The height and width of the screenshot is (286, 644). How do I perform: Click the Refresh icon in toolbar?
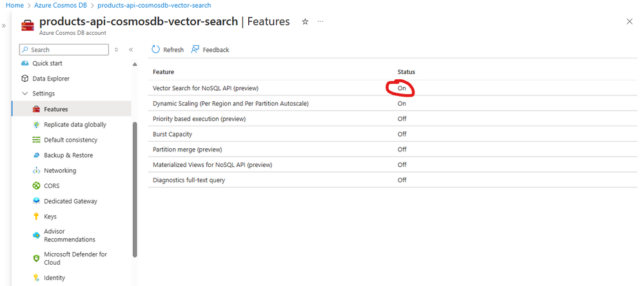coord(155,50)
